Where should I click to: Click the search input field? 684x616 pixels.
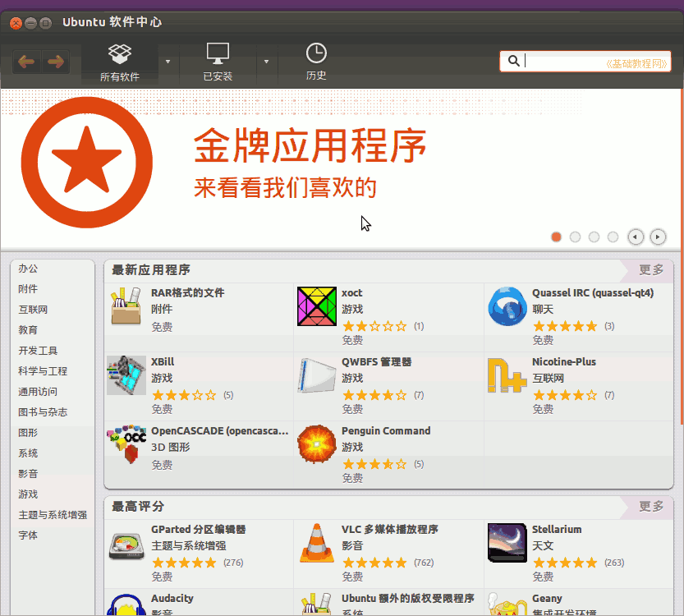585,61
